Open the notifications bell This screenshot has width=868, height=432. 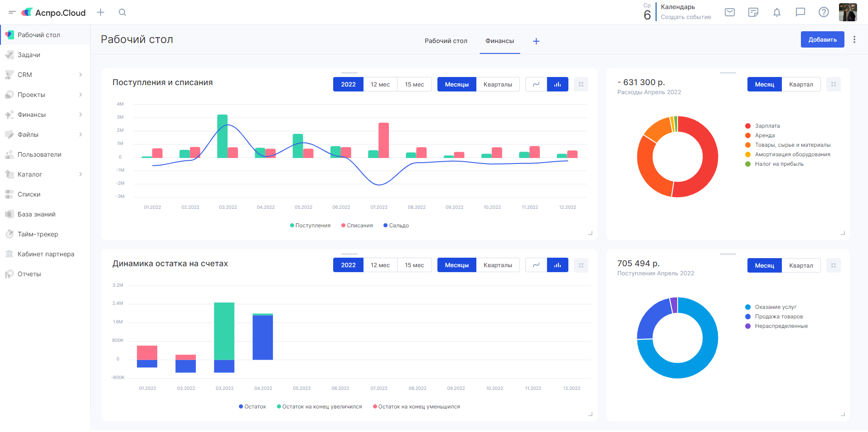coord(777,12)
